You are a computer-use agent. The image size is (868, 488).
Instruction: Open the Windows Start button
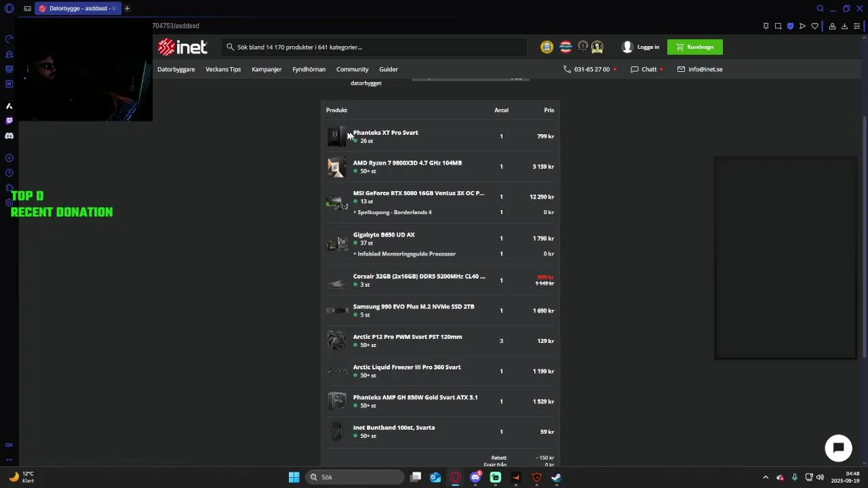294,477
